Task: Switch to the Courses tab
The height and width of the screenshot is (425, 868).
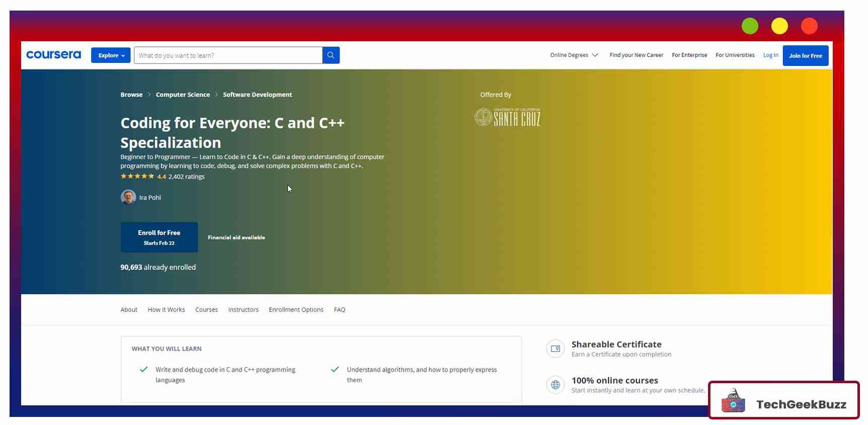Action: [206, 310]
